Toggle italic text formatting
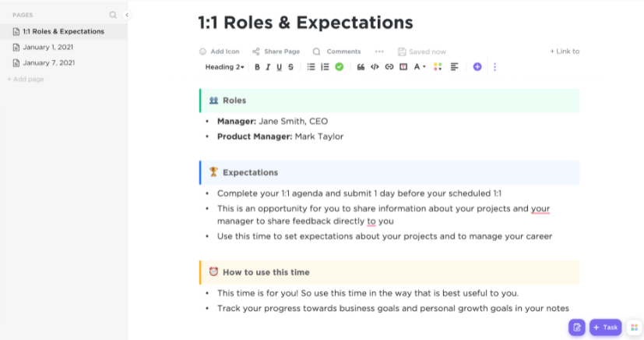644x340 pixels. pyautogui.click(x=269, y=67)
